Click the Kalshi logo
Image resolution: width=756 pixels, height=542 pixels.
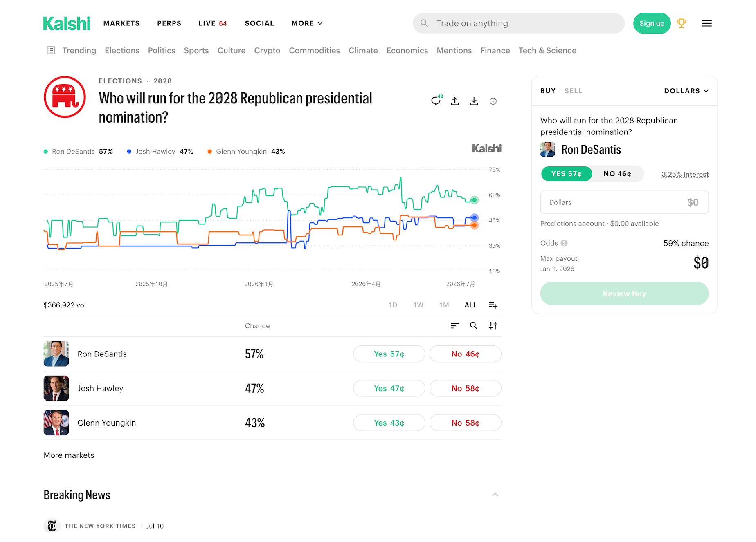(67, 23)
